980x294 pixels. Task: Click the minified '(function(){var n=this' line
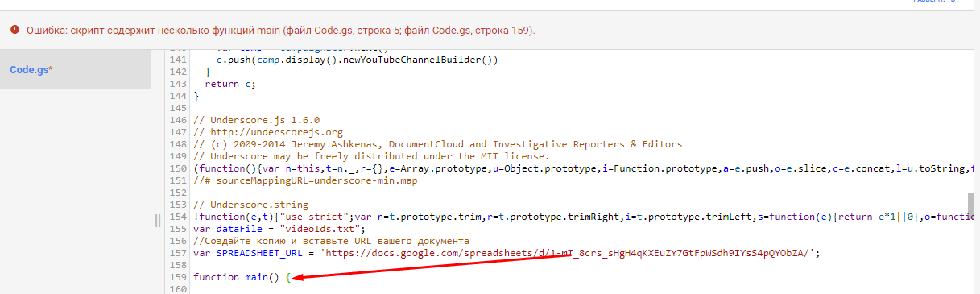coord(585,168)
